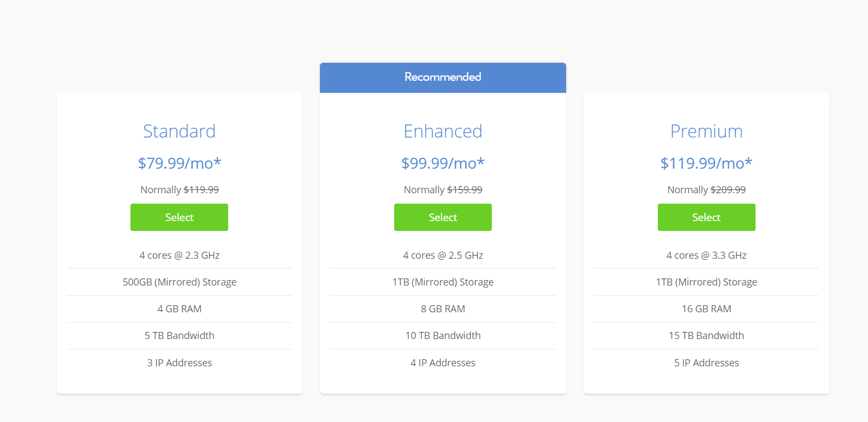
Task: Click the Standard plan title
Action: [179, 131]
